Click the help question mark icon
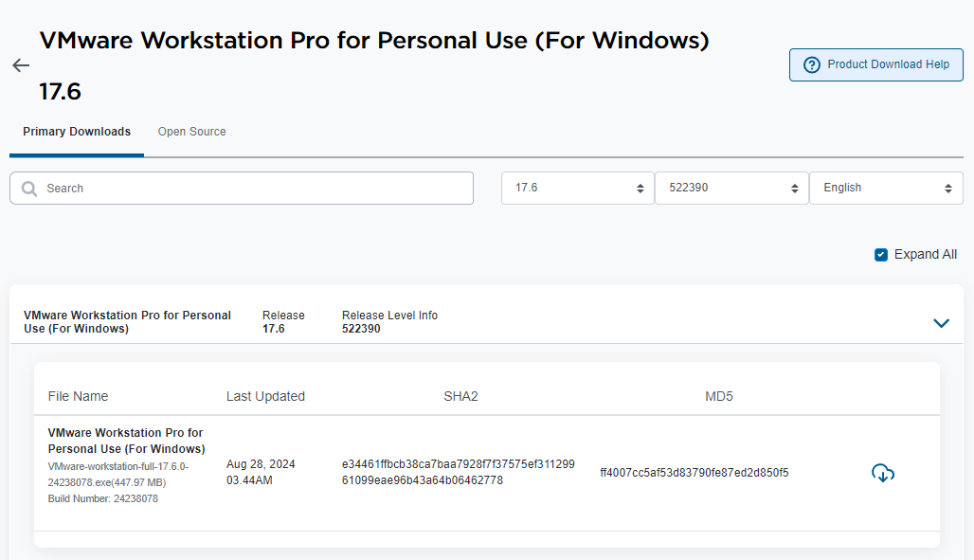 pos(811,64)
